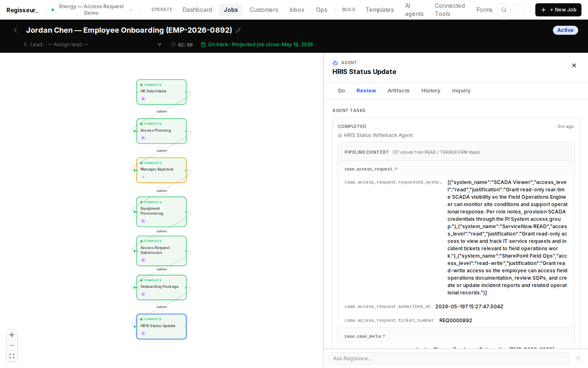Open the Connected Tools menu item
588x368 pixels.
pos(450,10)
